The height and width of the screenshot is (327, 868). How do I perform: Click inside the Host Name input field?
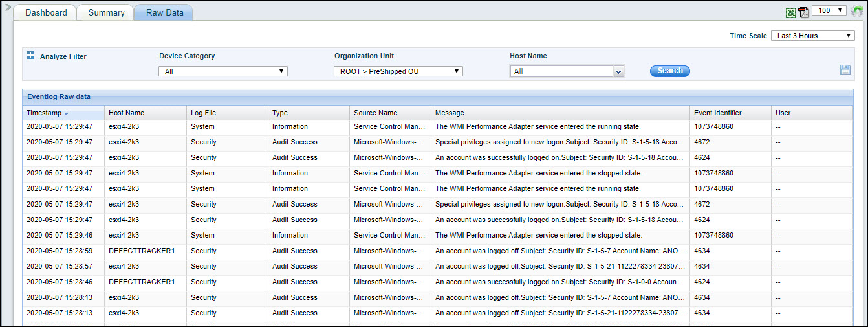pos(560,71)
